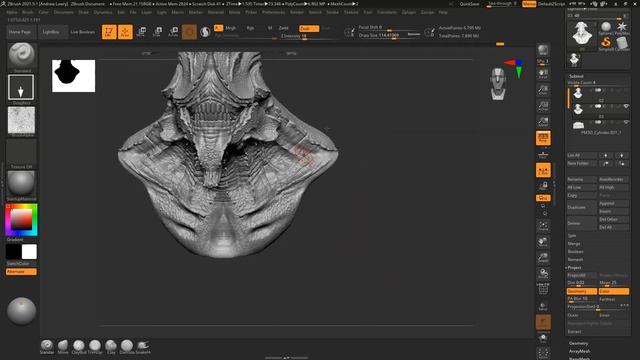Toggle the PolyF line fill icon
Screen dimensions: 640x360
(x=543, y=289)
